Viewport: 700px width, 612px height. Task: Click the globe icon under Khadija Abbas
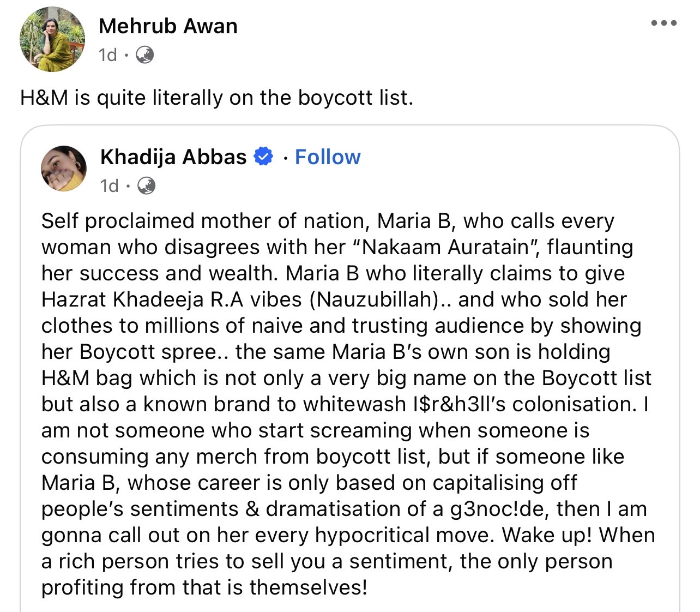(147, 186)
